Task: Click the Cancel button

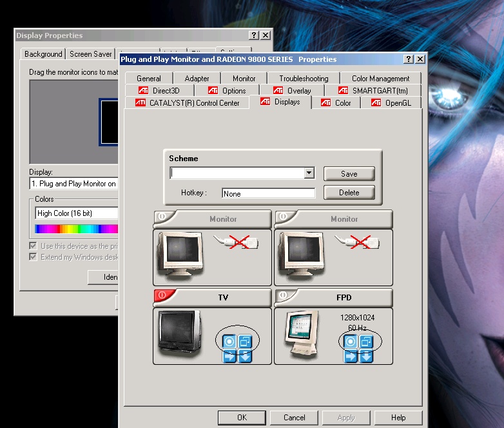Action: pyautogui.click(x=294, y=418)
